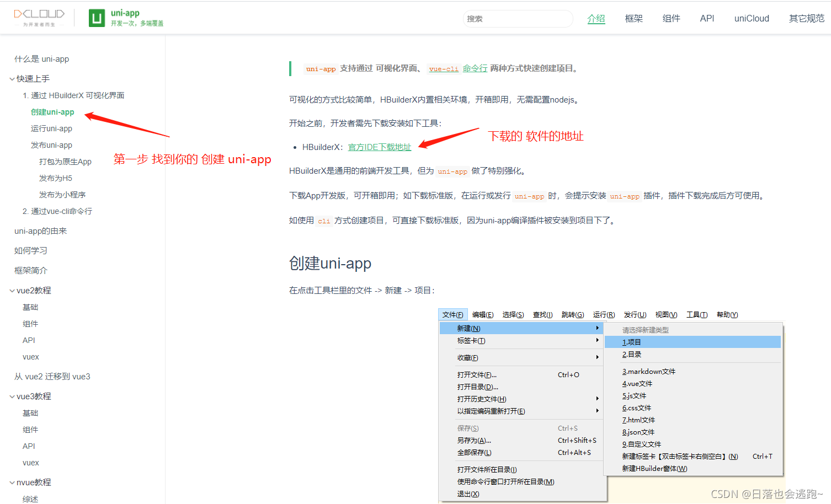831x504 pixels.
Task: Open 1. 通过 HBuilderX 可视化界面
Action: 73,95
